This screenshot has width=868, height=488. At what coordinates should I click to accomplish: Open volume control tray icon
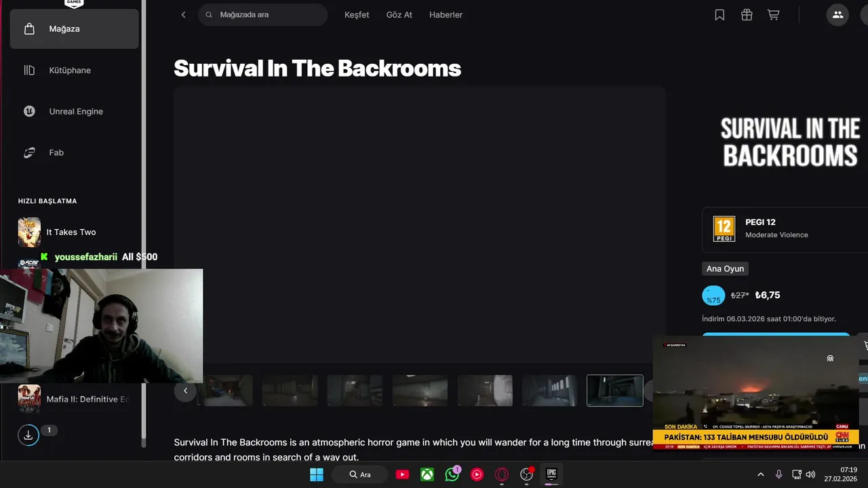(x=812, y=474)
